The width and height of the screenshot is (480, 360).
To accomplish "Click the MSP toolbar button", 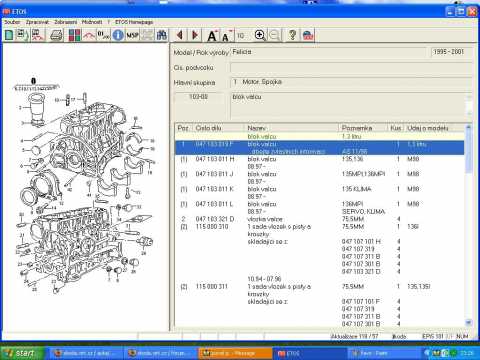I will 132,35.
